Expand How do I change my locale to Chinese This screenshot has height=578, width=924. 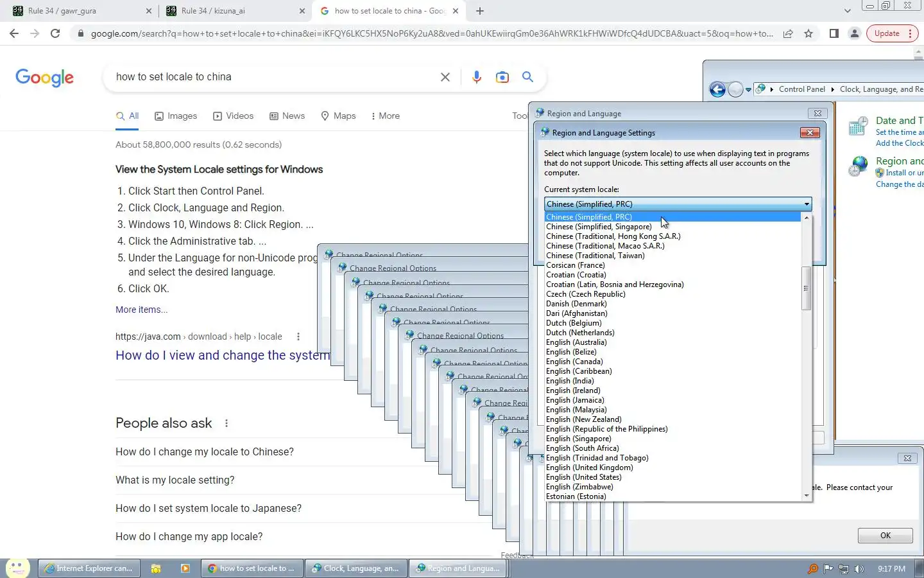[205, 452]
